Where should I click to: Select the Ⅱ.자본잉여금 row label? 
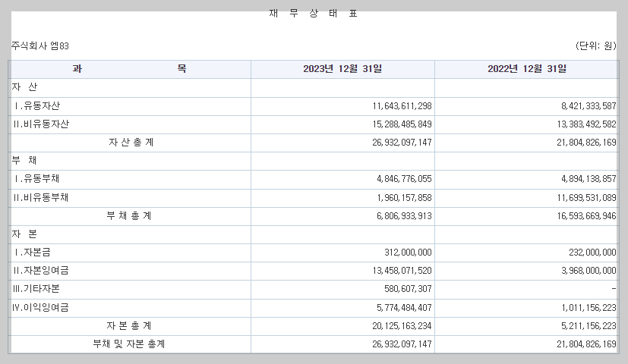(41, 271)
